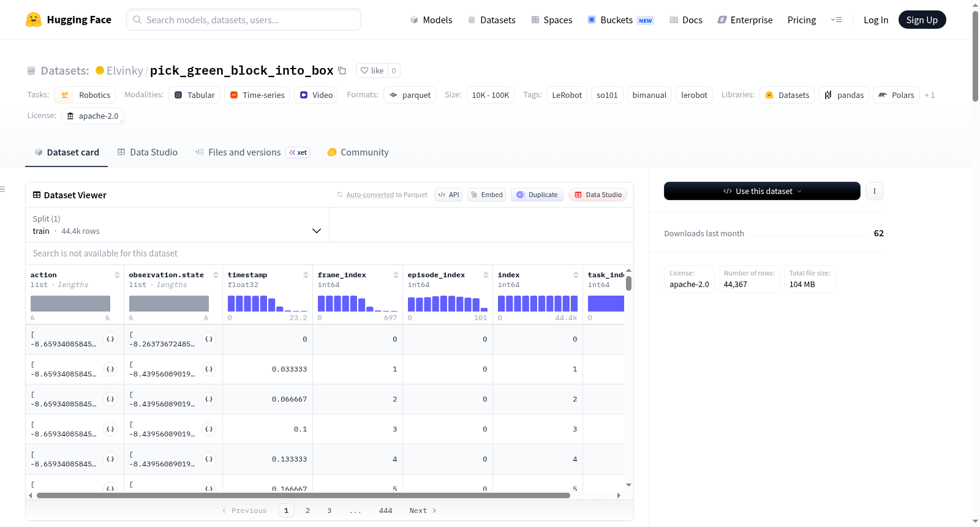Open the Buckets page
The height and width of the screenshot is (527, 980).
[x=620, y=20]
